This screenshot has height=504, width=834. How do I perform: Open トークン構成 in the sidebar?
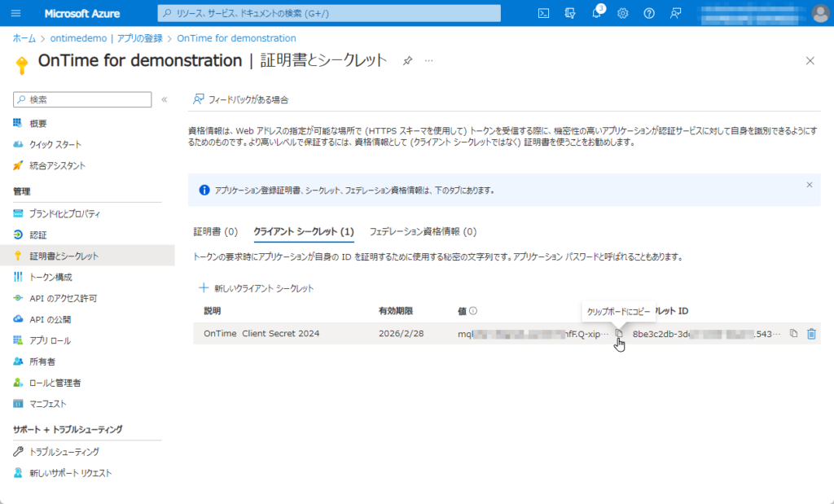coord(50,277)
